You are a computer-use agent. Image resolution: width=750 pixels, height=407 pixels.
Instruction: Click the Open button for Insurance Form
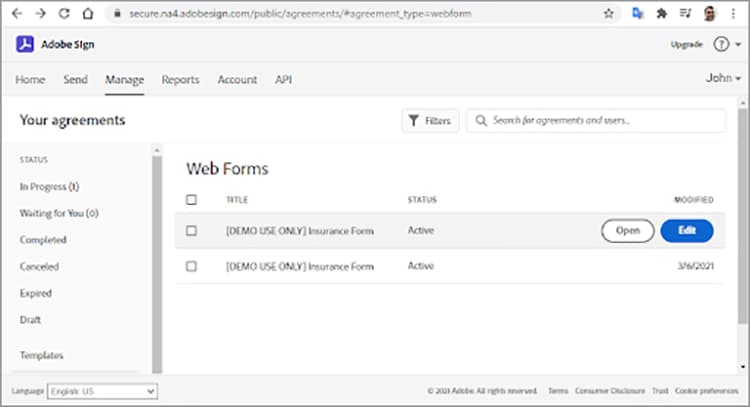[628, 231]
